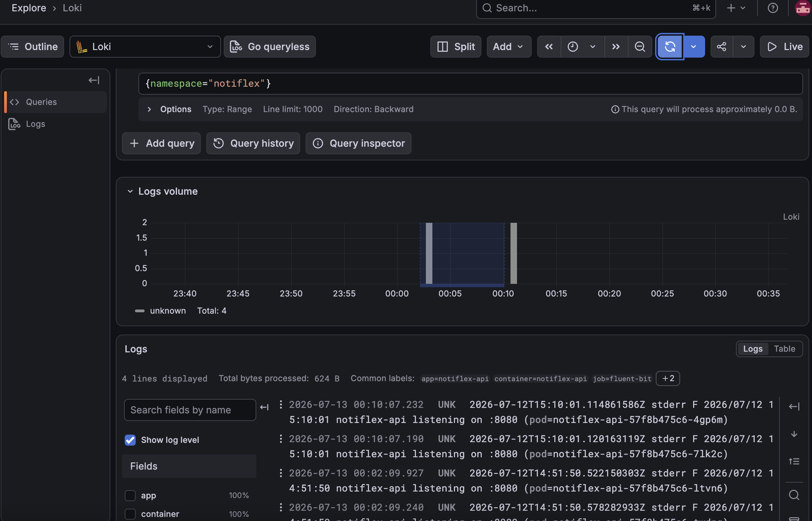Click the Split button
Screen dimensions: 812x521
(x=456, y=47)
